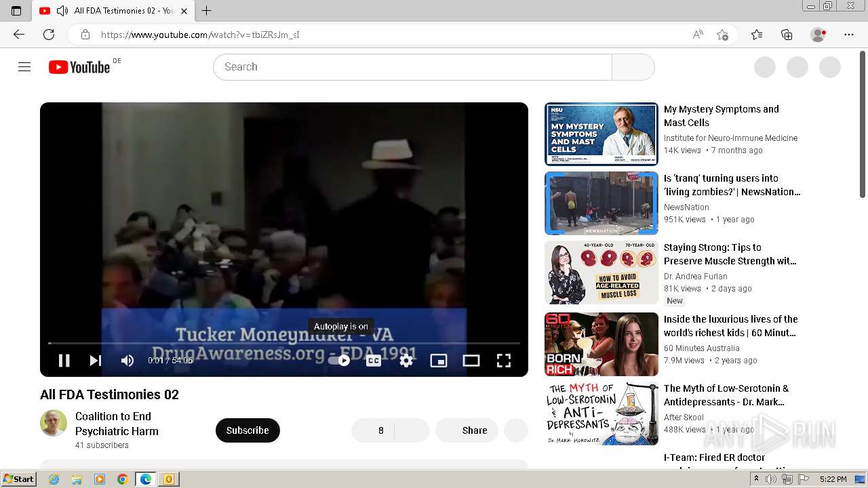This screenshot has height=488, width=868.
Task: Open Read aloud icon in address bar
Action: pos(698,35)
